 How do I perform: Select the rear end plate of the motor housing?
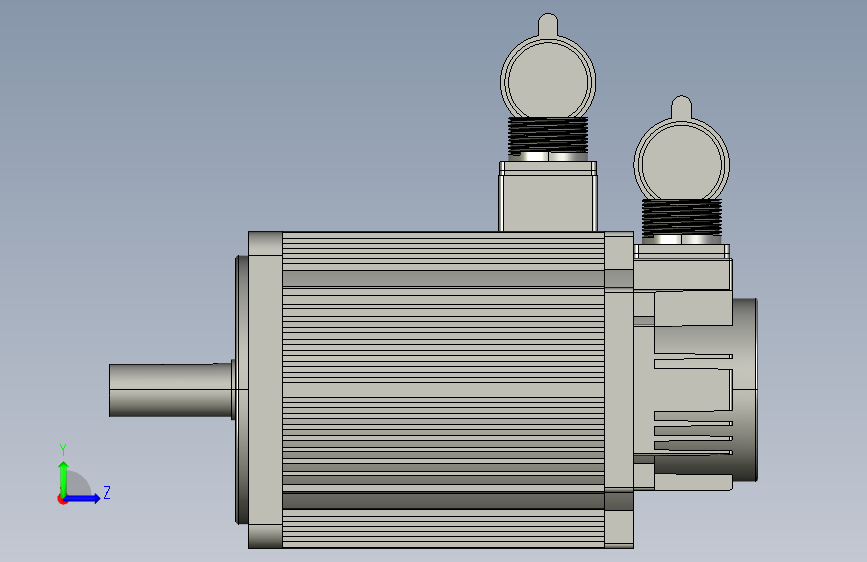[619, 390]
